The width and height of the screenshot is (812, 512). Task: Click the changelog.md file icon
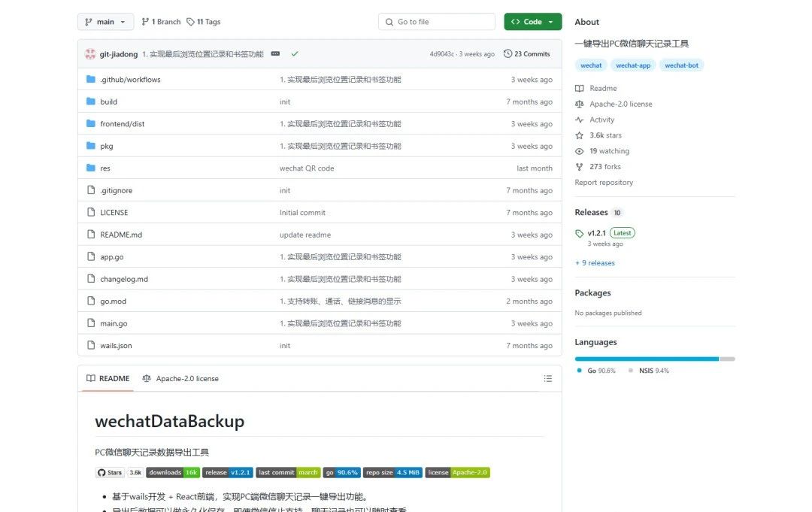pos(91,278)
